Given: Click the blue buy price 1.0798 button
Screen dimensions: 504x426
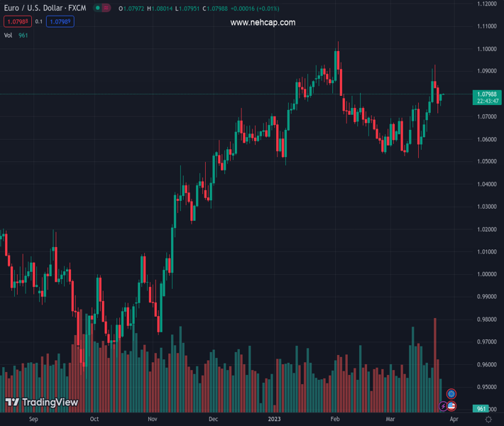Looking at the screenshot, I should (x=60, y=22).
